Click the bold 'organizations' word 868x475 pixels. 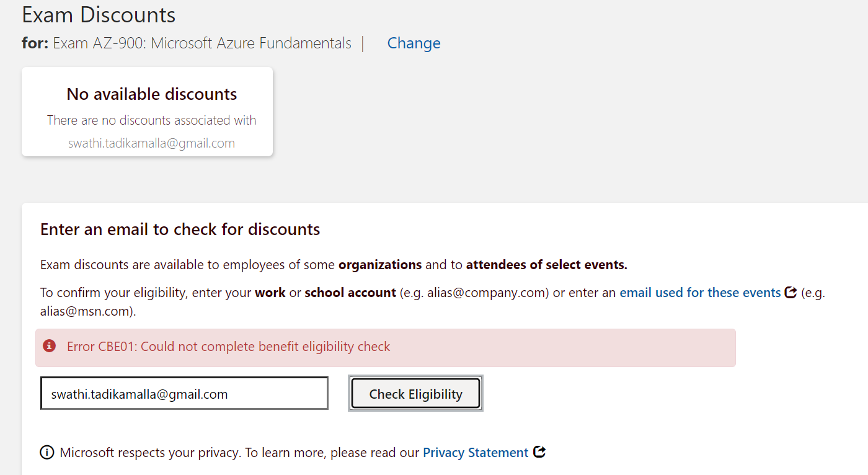(380, 265)
